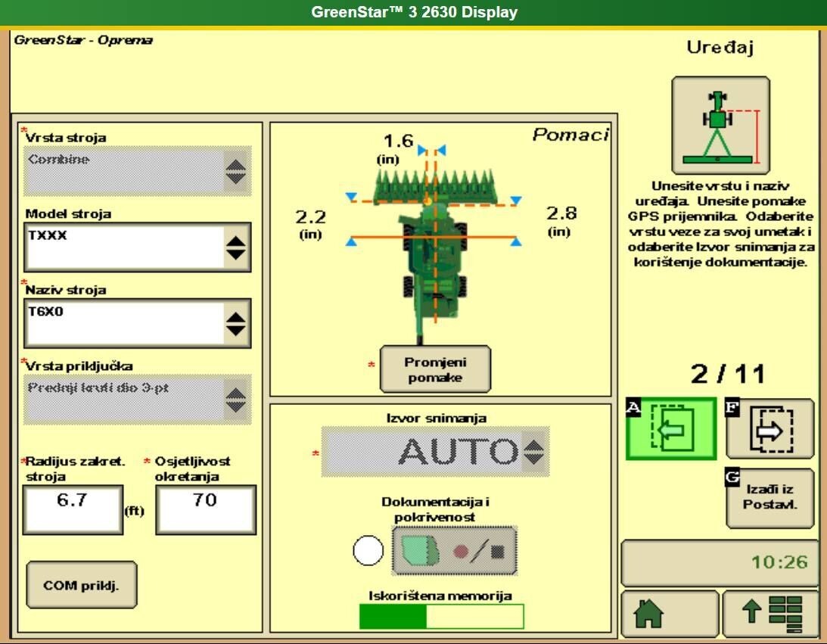Go to previous setup page (A)

(671, 428)
